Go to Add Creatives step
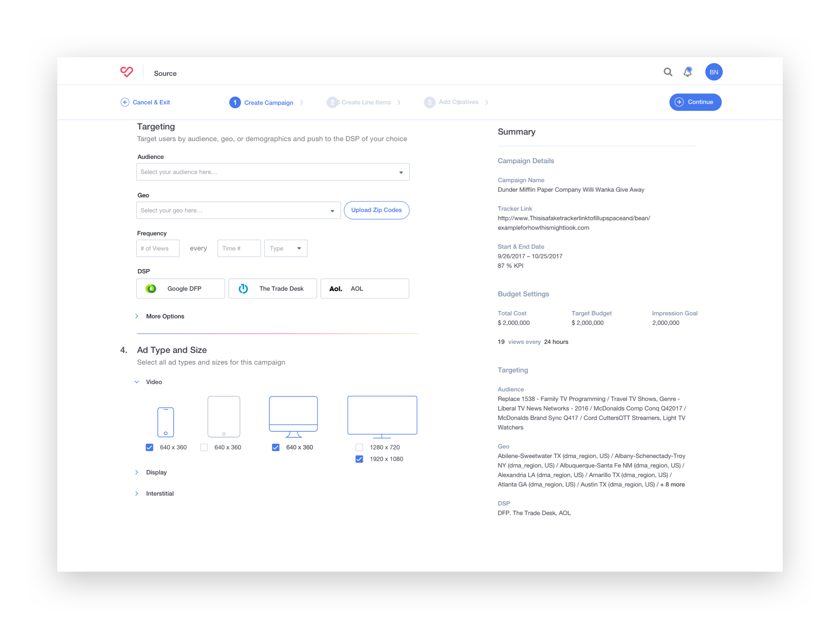840x629 pixels. click(x=458, y=102)
